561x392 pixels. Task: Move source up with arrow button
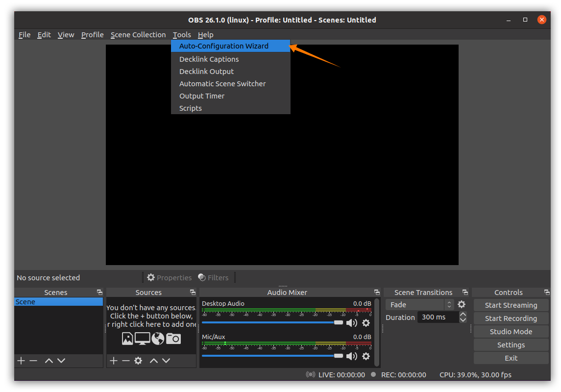[154, 361]
